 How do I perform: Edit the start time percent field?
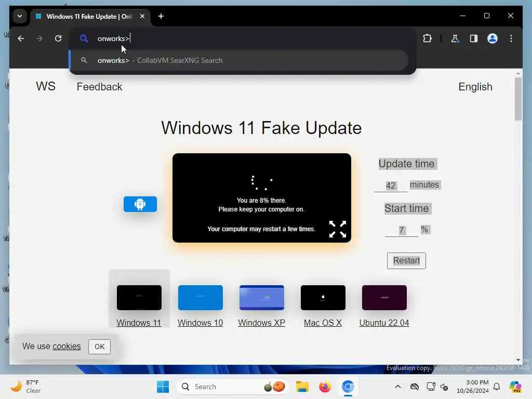tap(402, 230)
